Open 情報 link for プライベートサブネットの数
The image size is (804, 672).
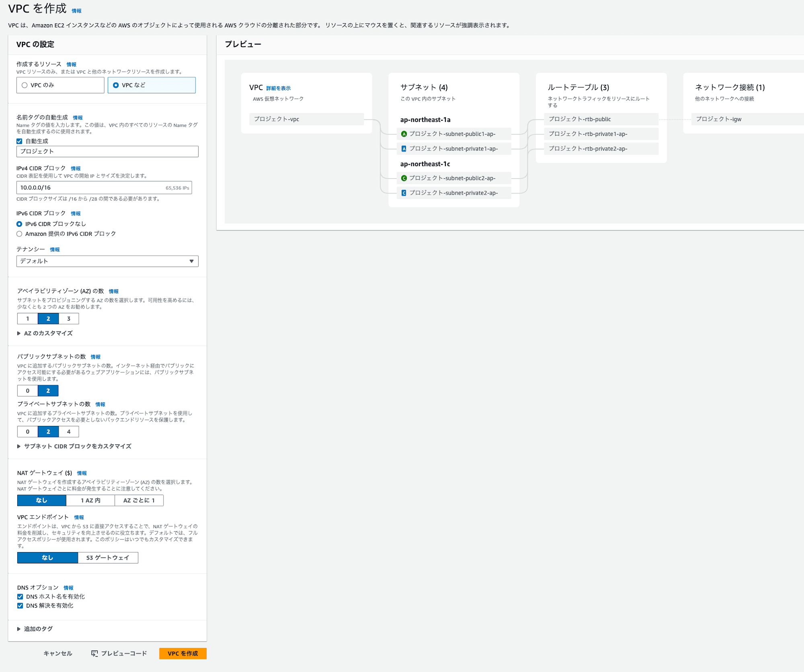(x=100, y=405)
